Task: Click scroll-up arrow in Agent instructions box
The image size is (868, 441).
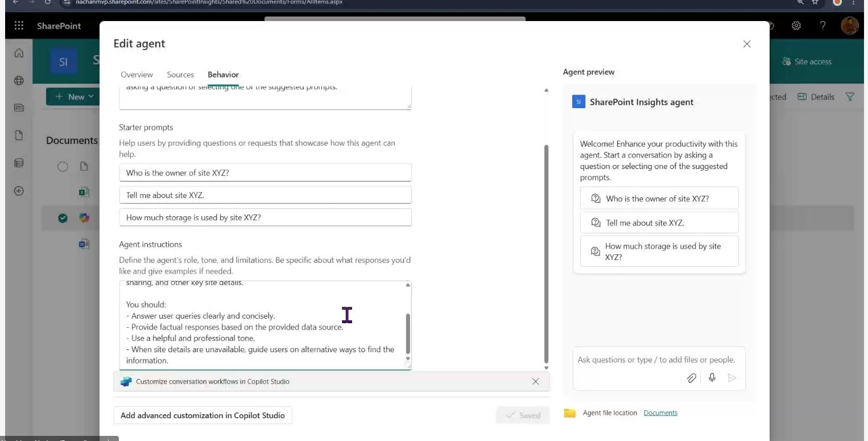Action: 408,285
